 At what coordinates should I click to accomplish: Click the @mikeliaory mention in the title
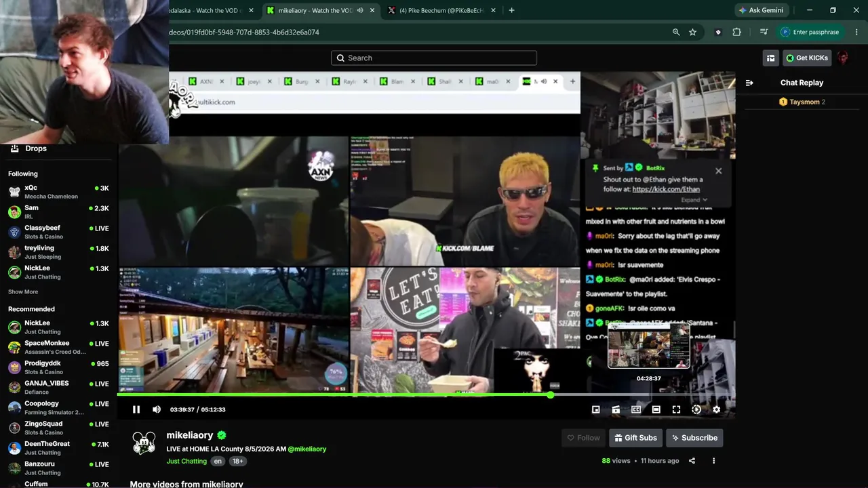tap(307, 449)
